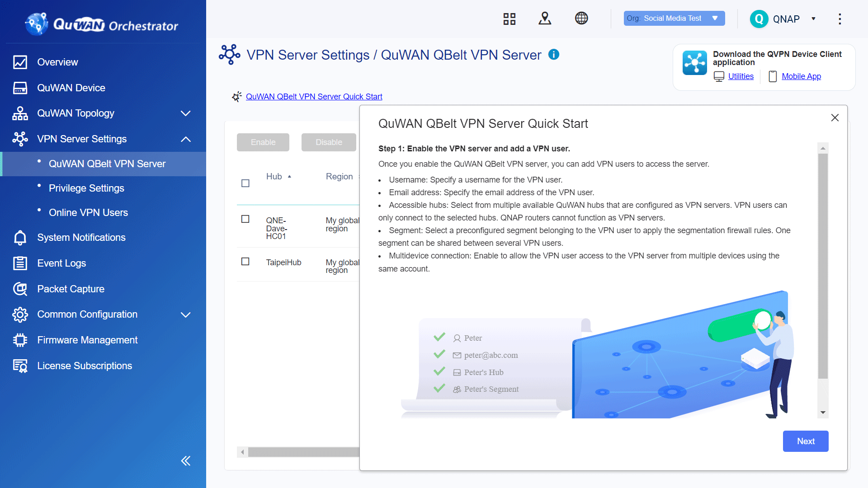Viewport: 868px width, 488px height.
Task: Open the vertical three-dot more menu
Action: (x=840, y=19)
